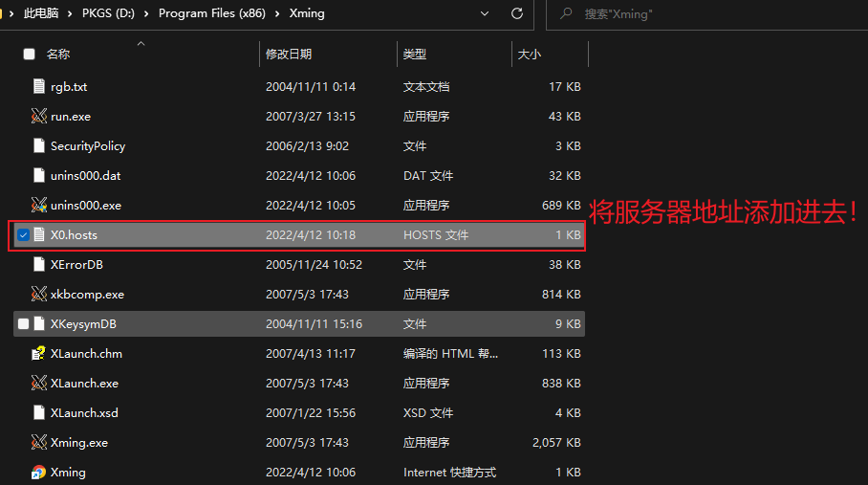Select the run.exe file name
This screenshot has width=868, height=485.
coord(71,117)
